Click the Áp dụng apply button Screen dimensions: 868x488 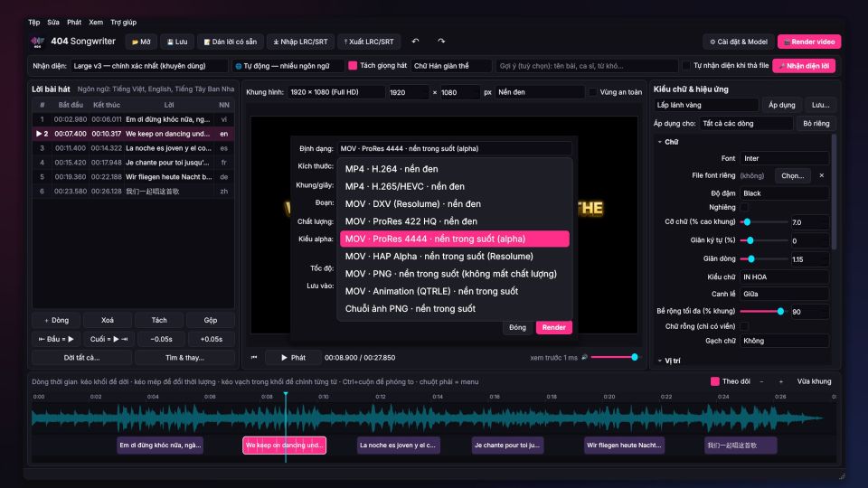(781, 105)
